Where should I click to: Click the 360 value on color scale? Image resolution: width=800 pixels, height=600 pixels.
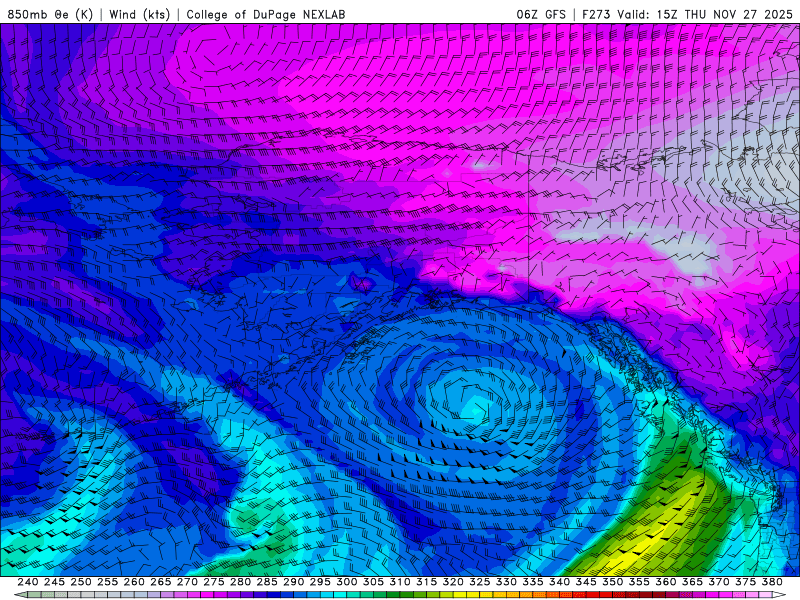pyautogui.click(x=665, y=582)
